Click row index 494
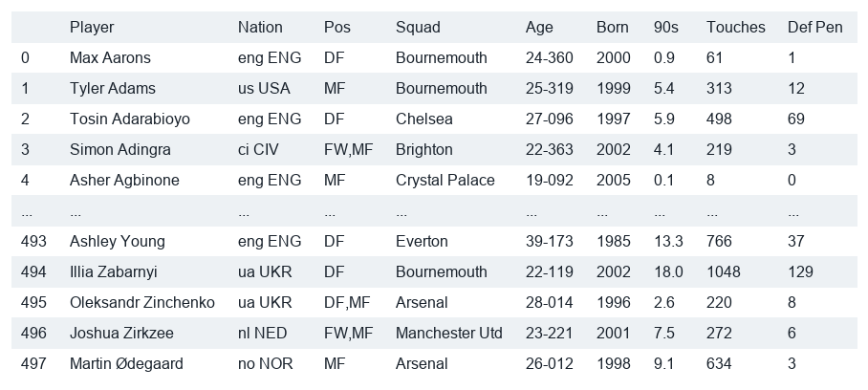This screenshot has height=390, width=868. point(33,271)
